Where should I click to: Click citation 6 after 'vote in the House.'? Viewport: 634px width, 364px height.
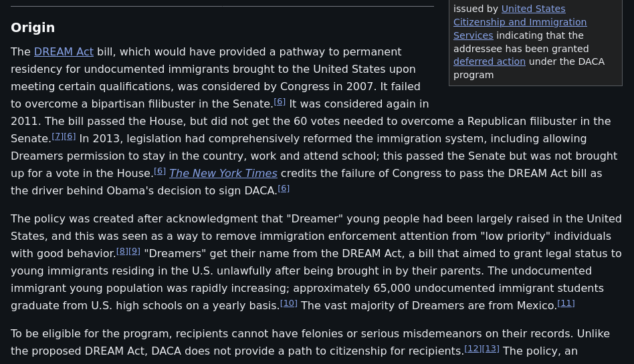(x=160, y=172)
